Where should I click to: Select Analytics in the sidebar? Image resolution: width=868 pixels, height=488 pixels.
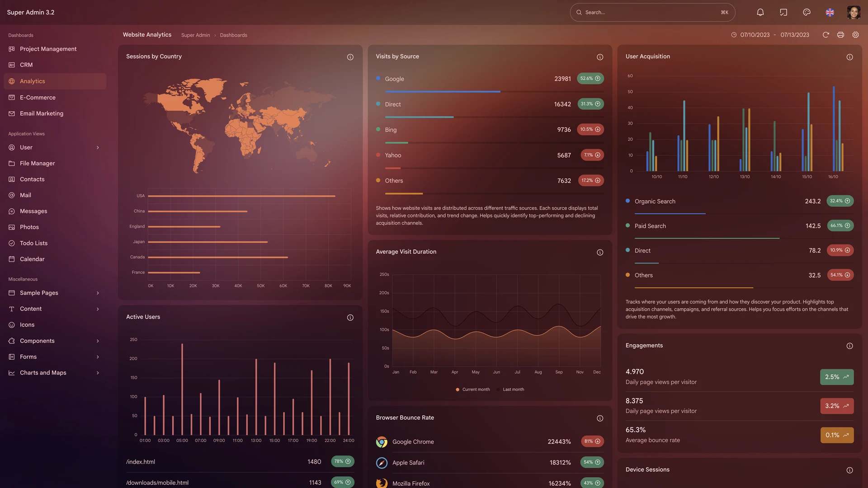point(55,81)
